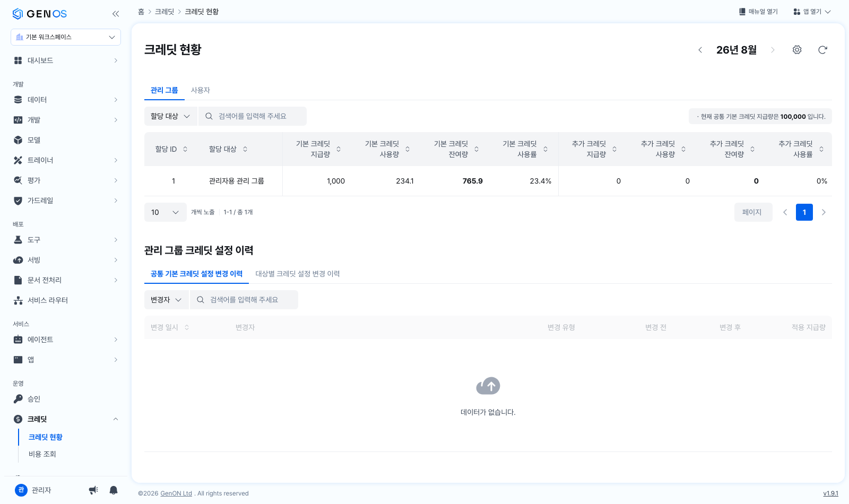Image resolution: width=849 pixels, height=504 pixels.
Task: Open 서비스 라우터 menu item
Action: point(66,300)
